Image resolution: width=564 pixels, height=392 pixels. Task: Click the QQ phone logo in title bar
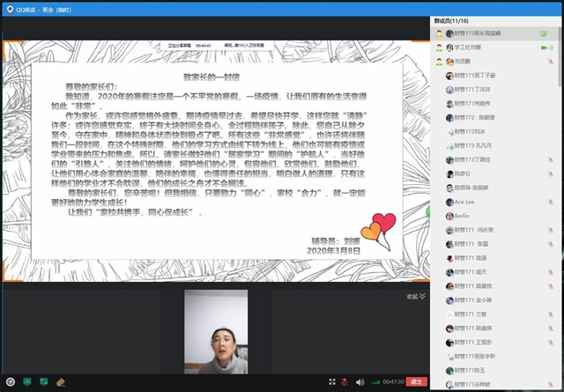click(x=8, y=6)
